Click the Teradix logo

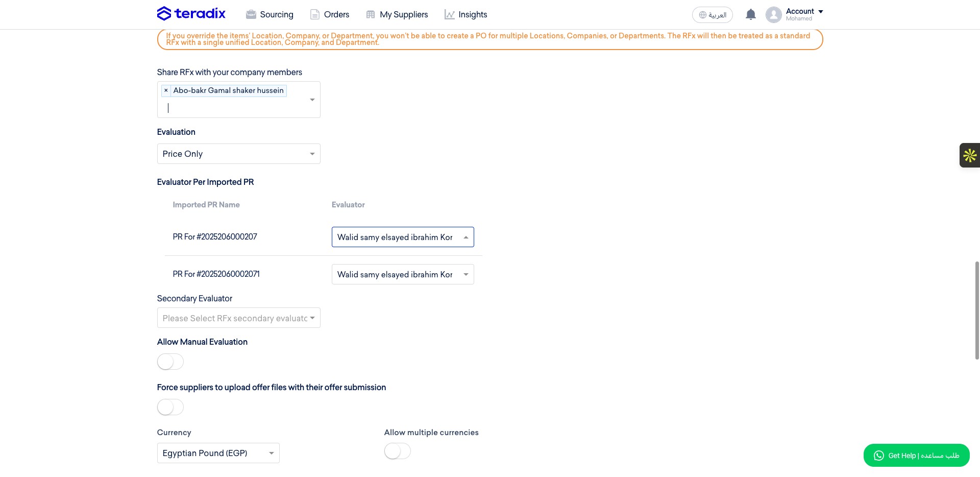click(191, 14)
